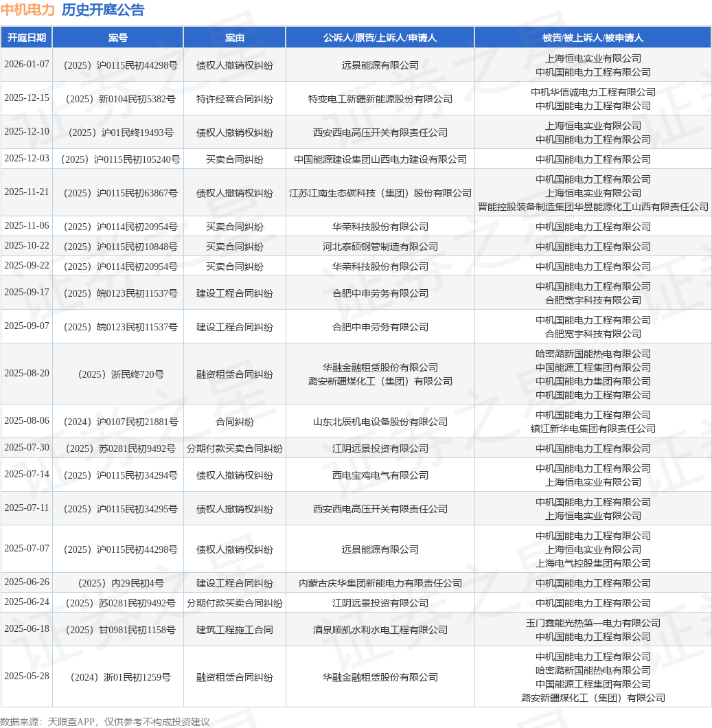
Task: Click cause 特许经营合同纠纷
Action: pyautogui.click(x=234, y=100)
